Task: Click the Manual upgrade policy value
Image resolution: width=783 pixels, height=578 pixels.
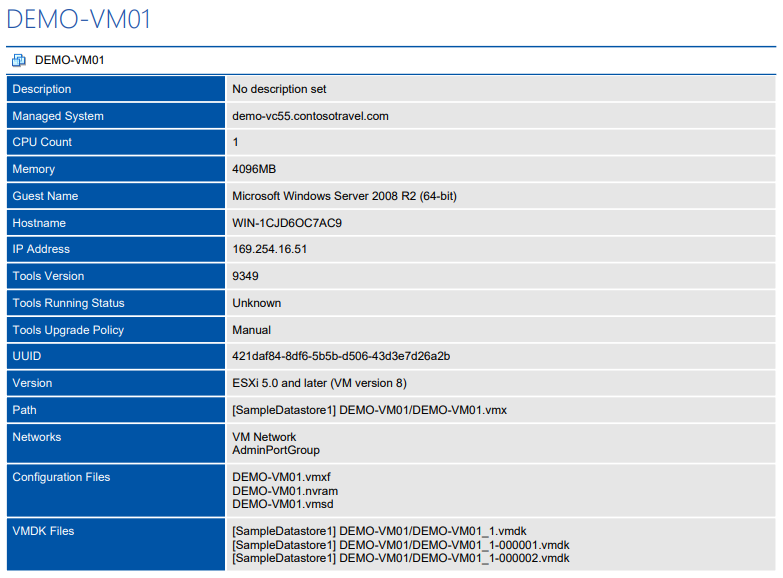Action: pyautogui.click(x=252, y=330)
